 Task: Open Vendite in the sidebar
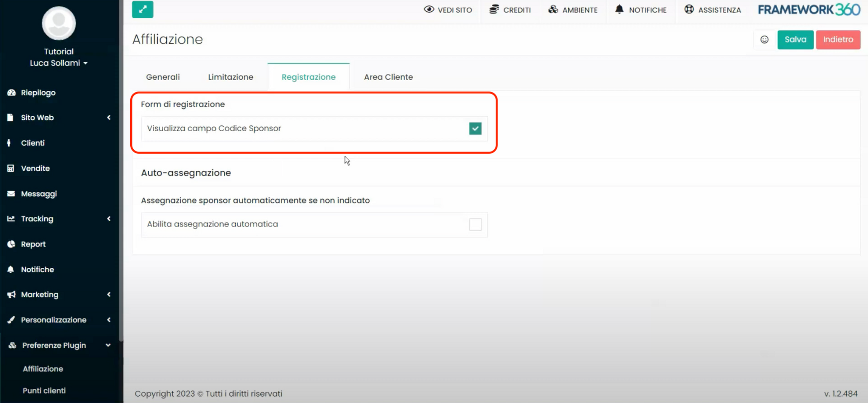click(x=35, y=168)
